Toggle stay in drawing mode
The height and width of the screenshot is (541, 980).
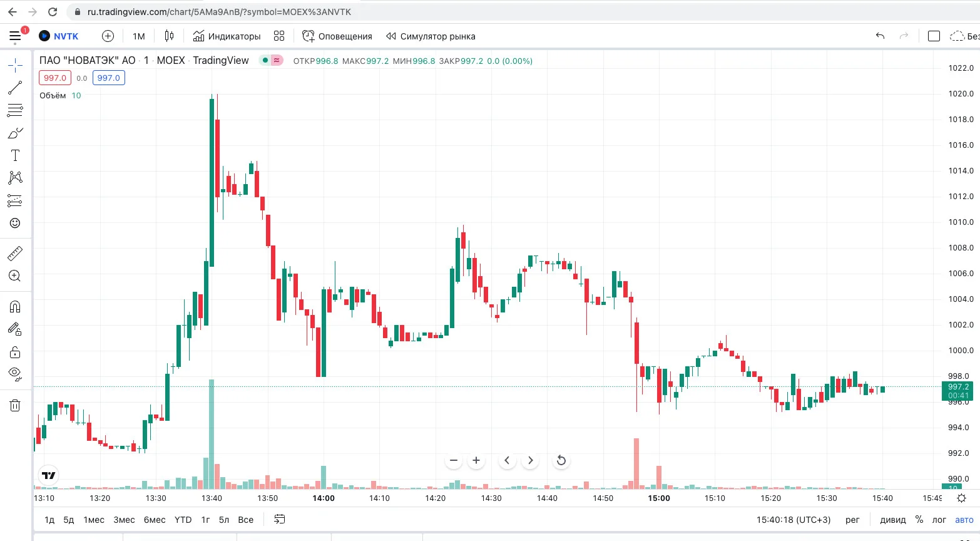(15, 329)
